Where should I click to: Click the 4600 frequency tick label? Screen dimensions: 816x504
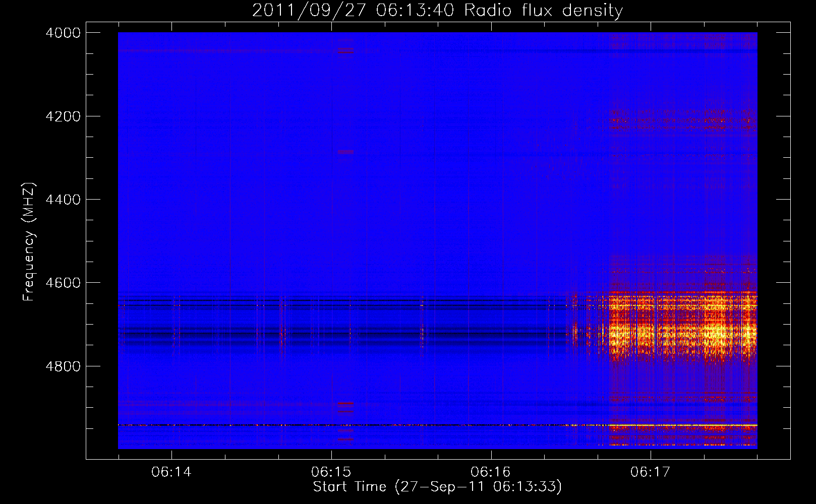pyautogui.click(x=63, y=283)
